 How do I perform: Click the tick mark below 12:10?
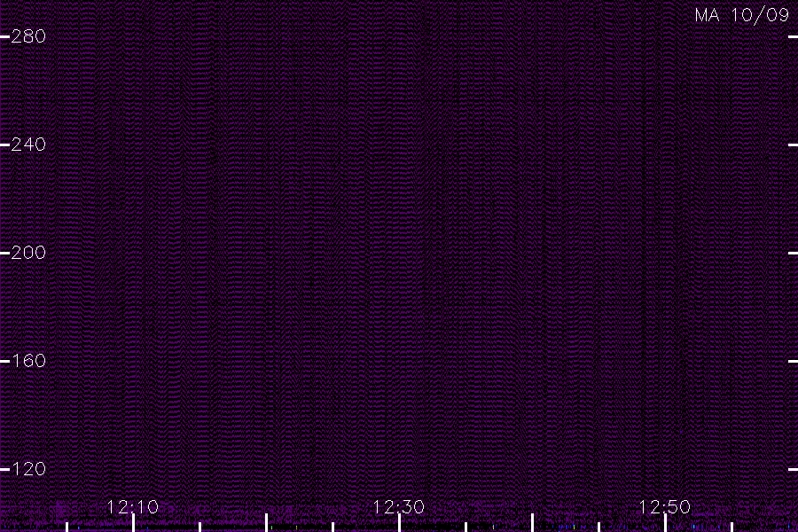pos(133,523)
